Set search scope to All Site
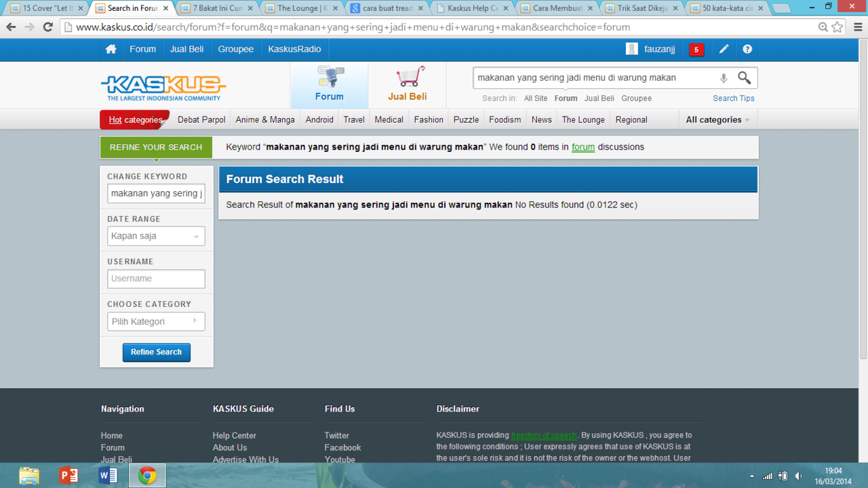Viewport: 868px width, 488px height. 536,98
